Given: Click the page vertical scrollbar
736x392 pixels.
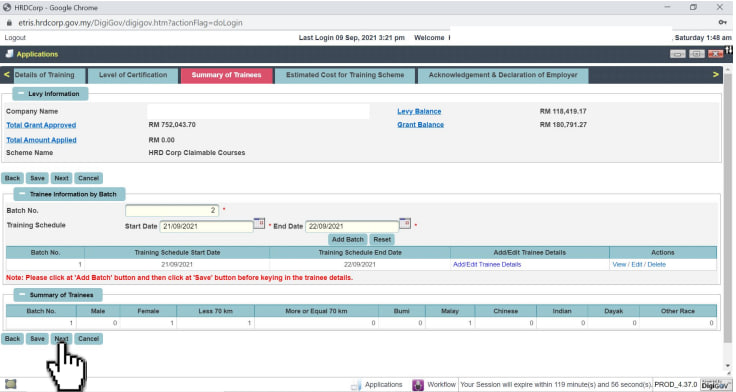Looking at the screenshot, I should [728, 207].
